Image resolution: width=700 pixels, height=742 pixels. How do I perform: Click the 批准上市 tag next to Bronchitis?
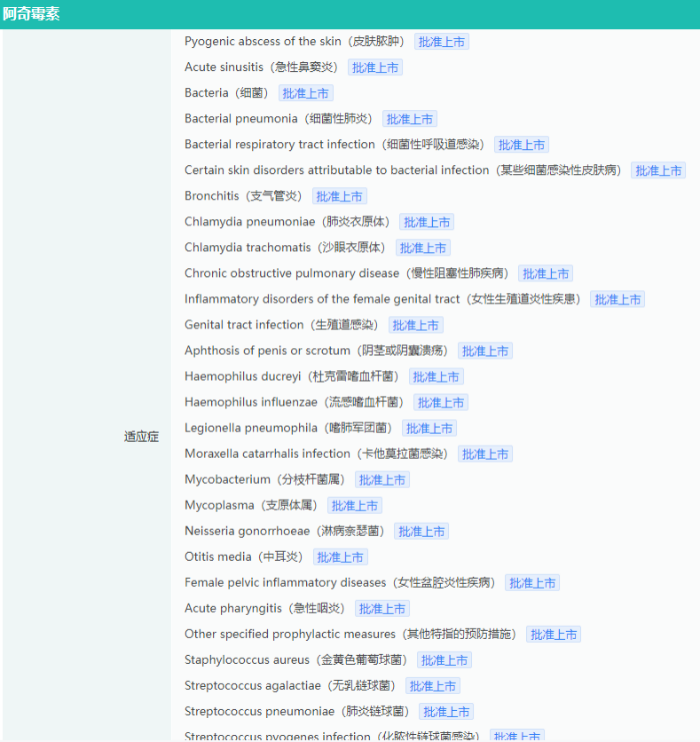click(x=339, y=196)
